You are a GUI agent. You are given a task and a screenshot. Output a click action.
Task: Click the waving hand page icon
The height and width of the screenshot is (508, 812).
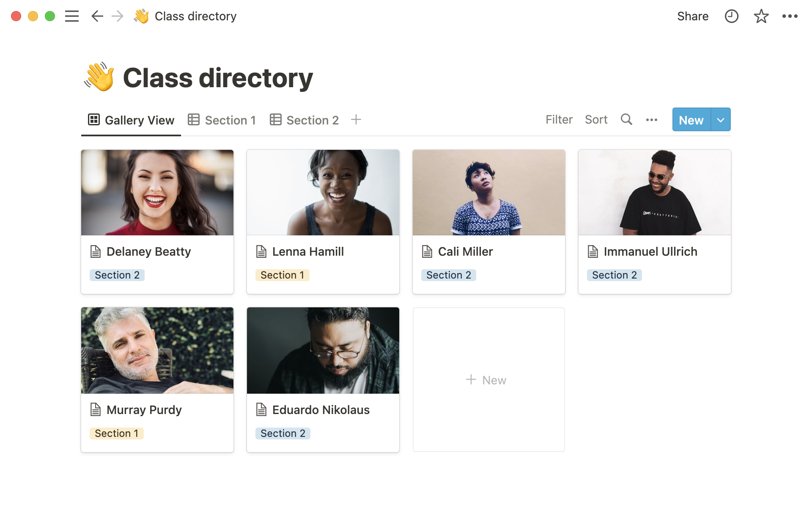[x=99, y=77]
